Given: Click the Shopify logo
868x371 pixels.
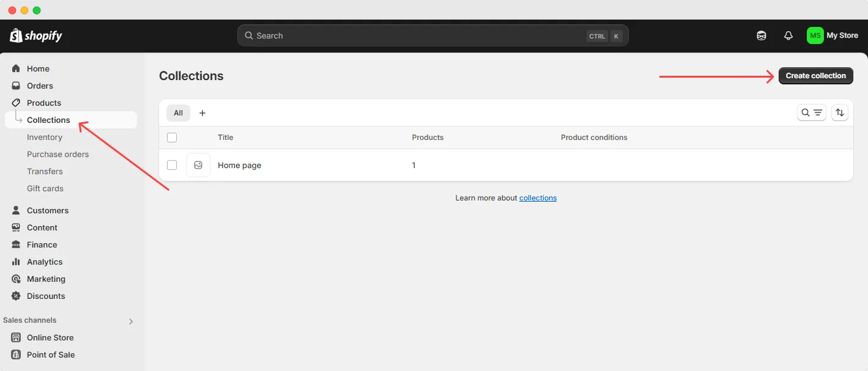Looking at the screenshot, I should pos(35,35).
